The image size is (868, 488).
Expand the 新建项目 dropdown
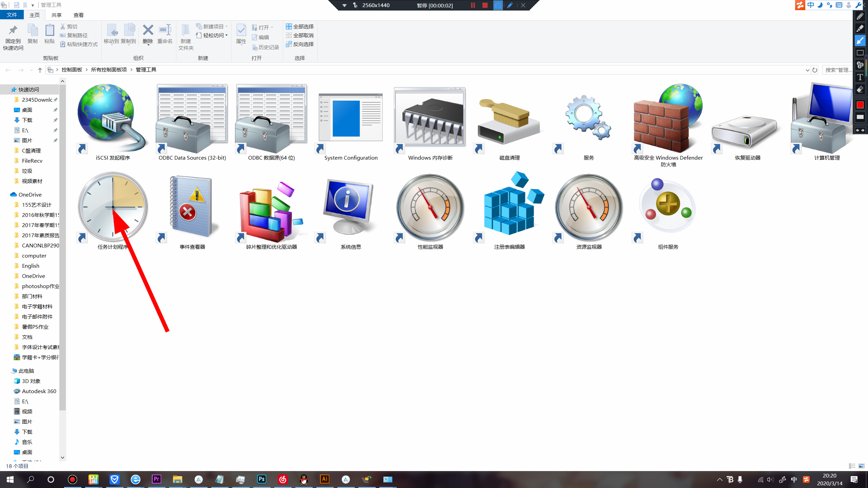point(226,26)
